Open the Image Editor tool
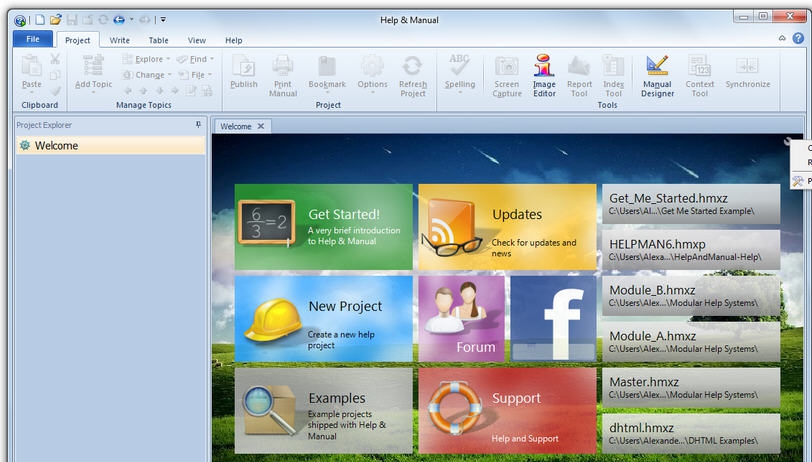The width and height of the screenshot is (812, 462). pos(544,76)
